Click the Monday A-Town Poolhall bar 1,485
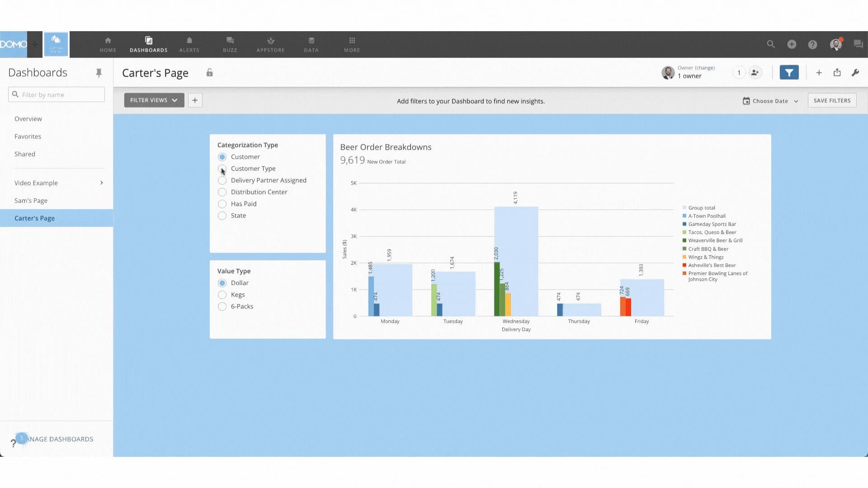This screenshot has height=488, width=868. click(371, 296)
